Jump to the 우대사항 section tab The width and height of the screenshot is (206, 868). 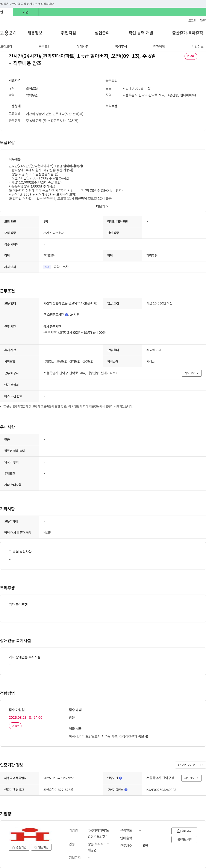(83, 46)
